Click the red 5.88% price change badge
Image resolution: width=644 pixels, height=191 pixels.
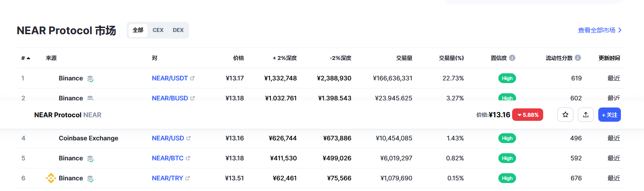528,115
